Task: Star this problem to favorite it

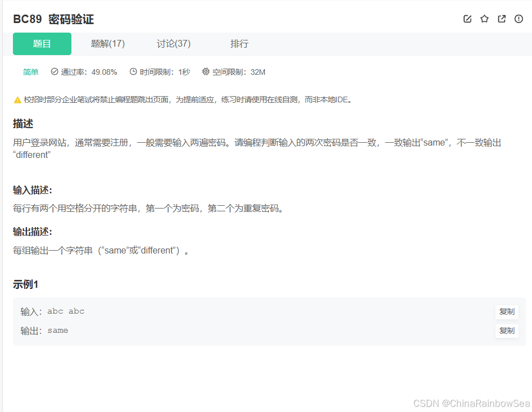Action: (484, 19)
